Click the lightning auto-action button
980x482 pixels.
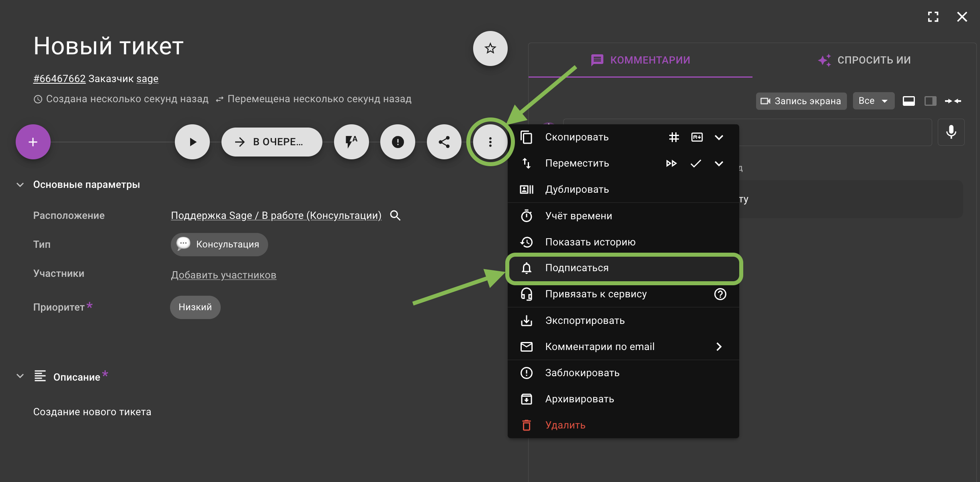(x=351, y=142)
